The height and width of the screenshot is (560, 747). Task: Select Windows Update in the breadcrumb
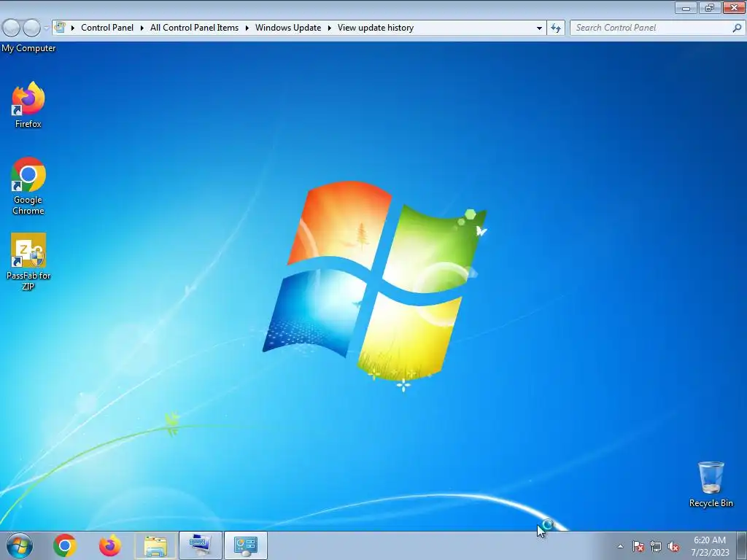tap(288, 28)
